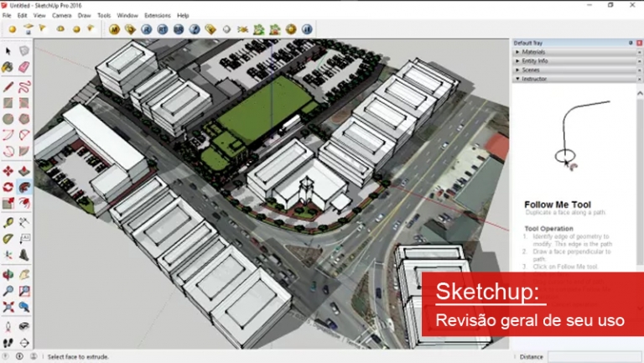Select the Walk footprints tool
644x363 pixels.
pos(8,343)
